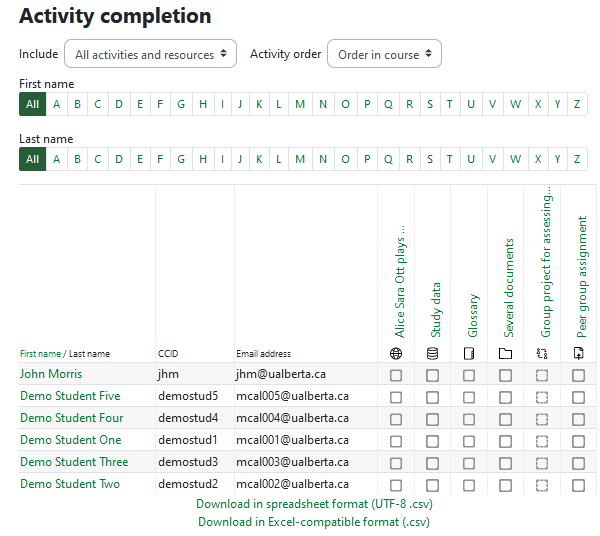Click the Glossary activity icon
Viewport: 600px width, 536px height.
(469, 353)
